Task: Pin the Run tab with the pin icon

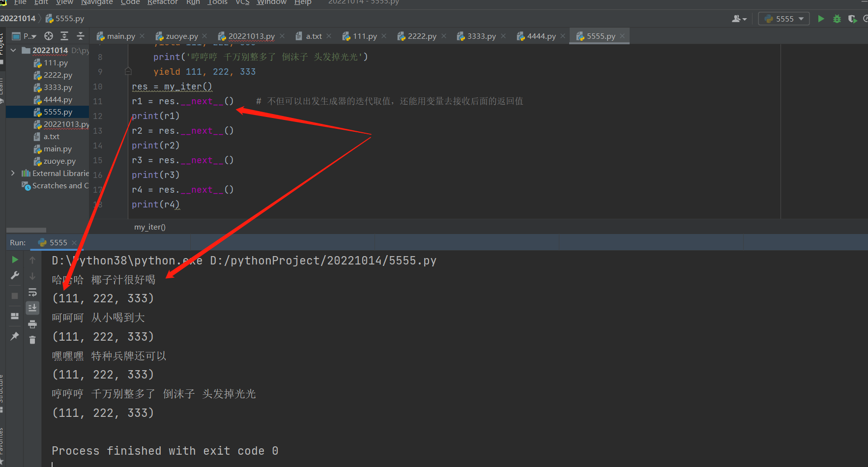Action: point(15,336)
